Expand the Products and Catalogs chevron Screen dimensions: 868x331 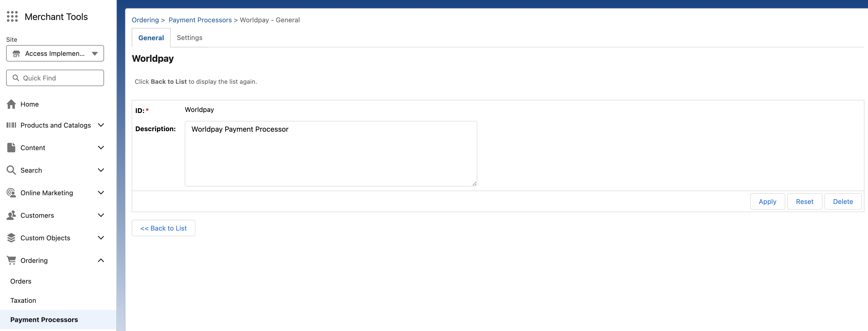coord(101,125)
